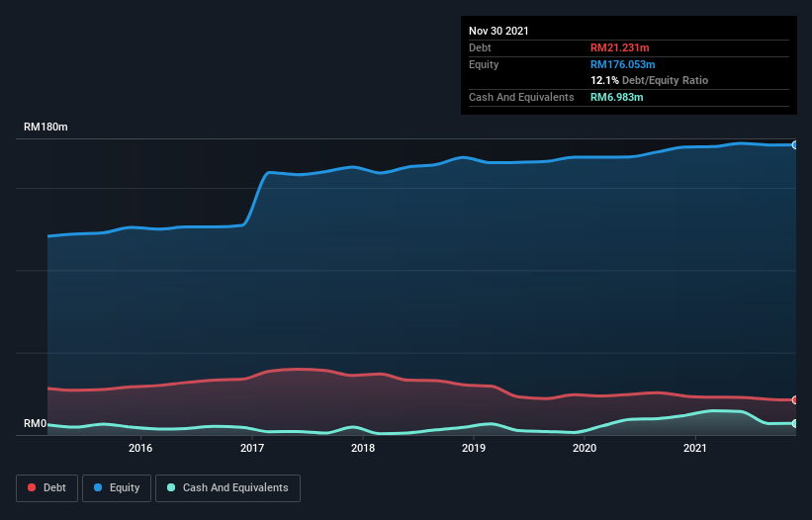Click the 2016 x-axis label
The width and height of the screenshot is (812, 520).
(140, 448)
